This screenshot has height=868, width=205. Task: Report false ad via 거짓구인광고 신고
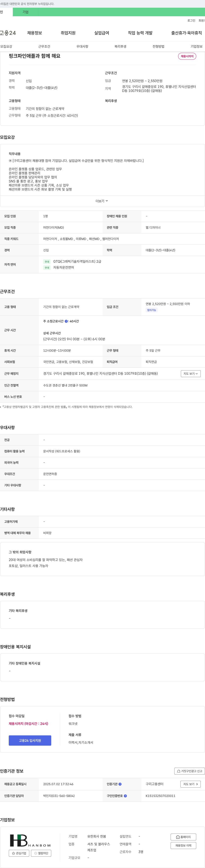click(x=189, y=771)
